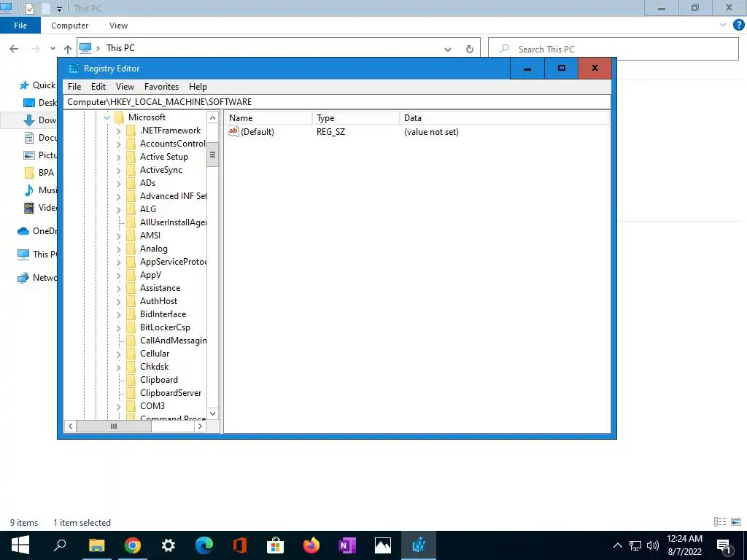Go back in File Explorer
Image resolution: width=747 pixels, height=560 pixels.
pyautogui.click(x=15, y=49)
